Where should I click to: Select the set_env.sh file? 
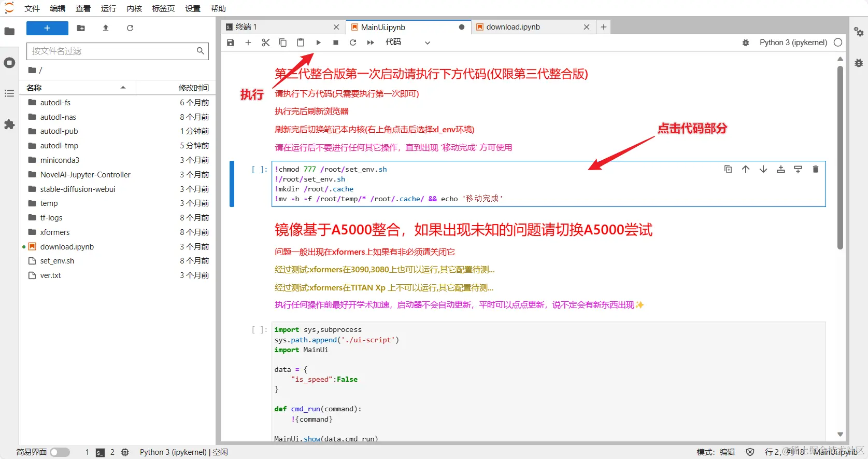tap(57, 261)
